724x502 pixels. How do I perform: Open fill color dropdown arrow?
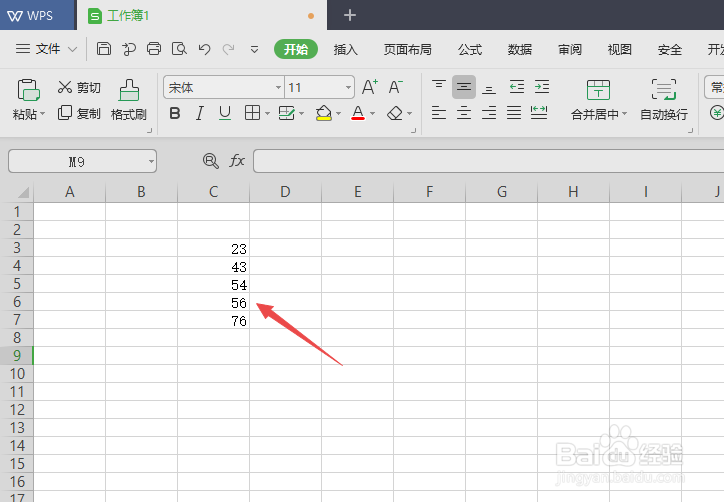pos(338,113)
